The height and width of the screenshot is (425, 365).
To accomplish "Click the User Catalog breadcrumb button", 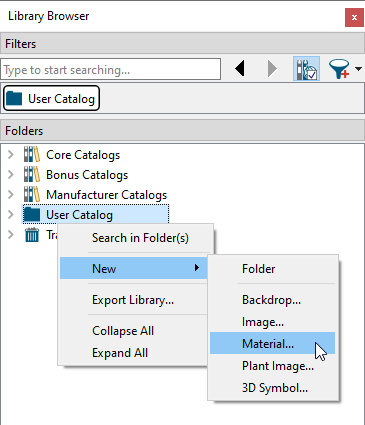I will [51, 98].
